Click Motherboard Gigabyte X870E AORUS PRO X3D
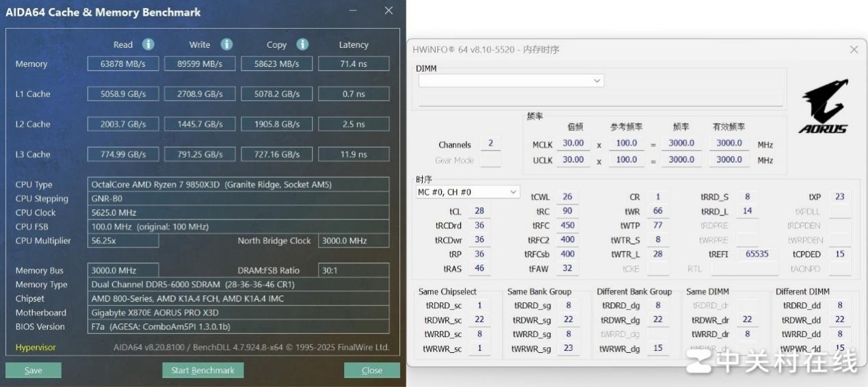 [x=239, y=312]
